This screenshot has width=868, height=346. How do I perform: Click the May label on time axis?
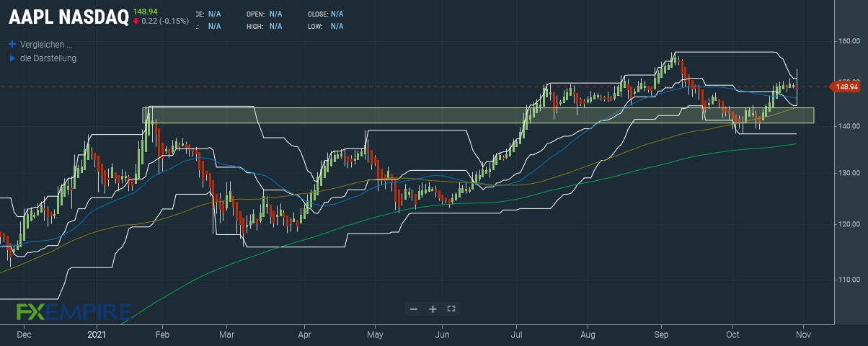[x=374, y=334]
